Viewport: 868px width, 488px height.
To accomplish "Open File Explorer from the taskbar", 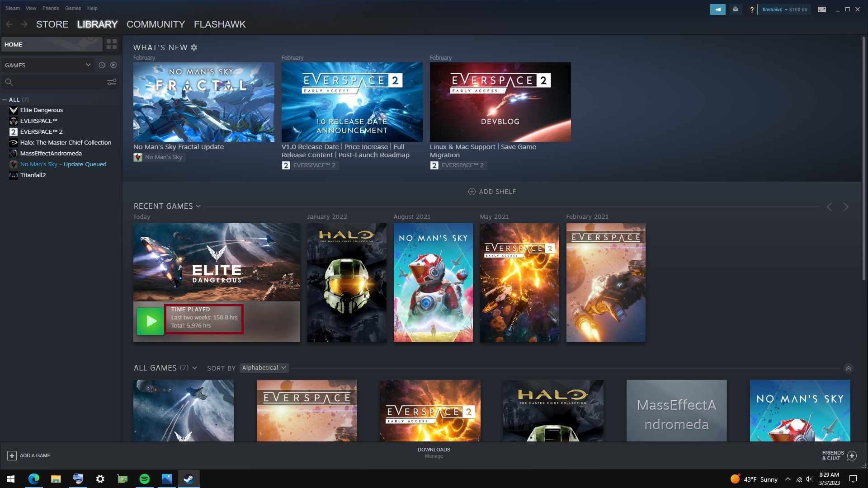I will (56, 479).
